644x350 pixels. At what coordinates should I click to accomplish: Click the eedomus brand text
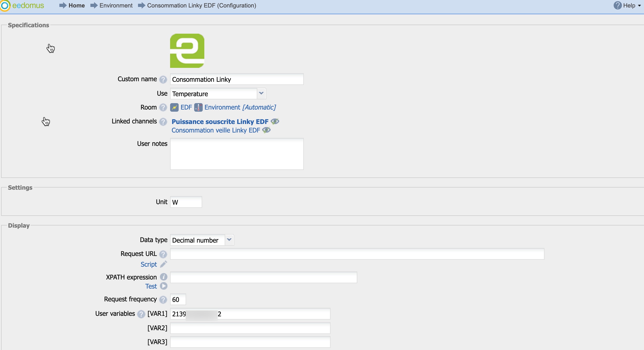click(x=28, y=6)
